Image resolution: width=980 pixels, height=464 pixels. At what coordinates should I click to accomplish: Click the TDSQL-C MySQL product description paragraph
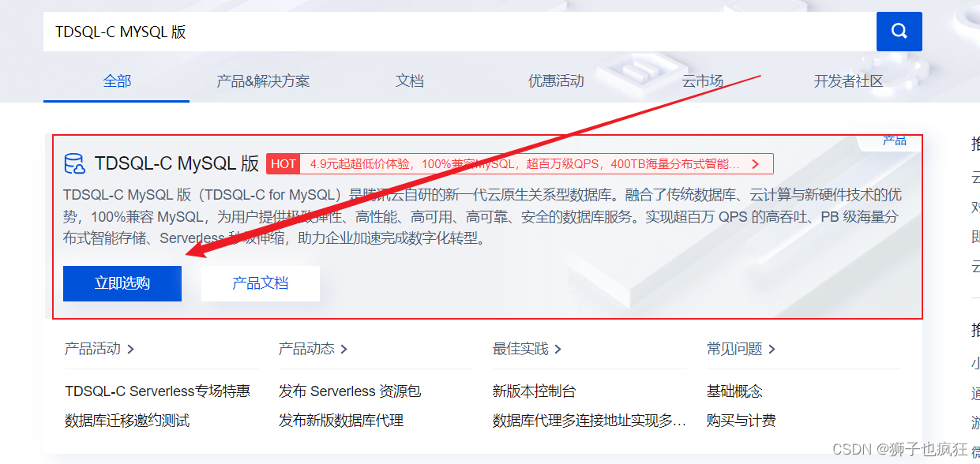coord(482,216)
